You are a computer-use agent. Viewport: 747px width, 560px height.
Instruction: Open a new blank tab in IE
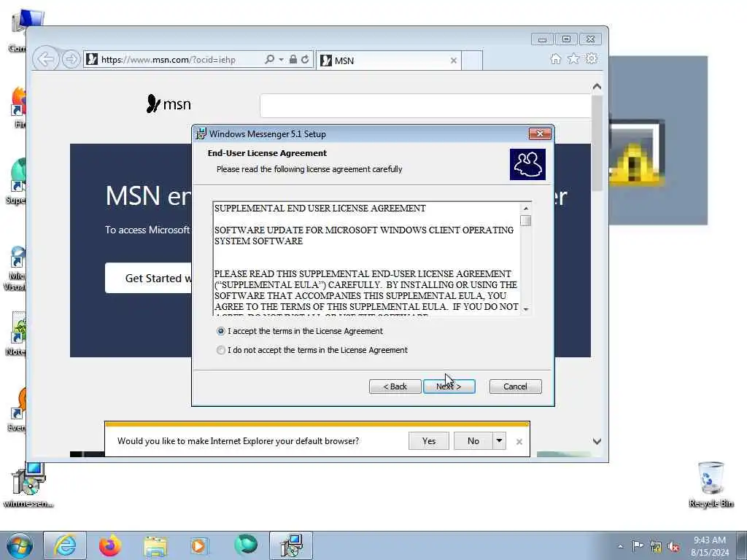(472, 61)
